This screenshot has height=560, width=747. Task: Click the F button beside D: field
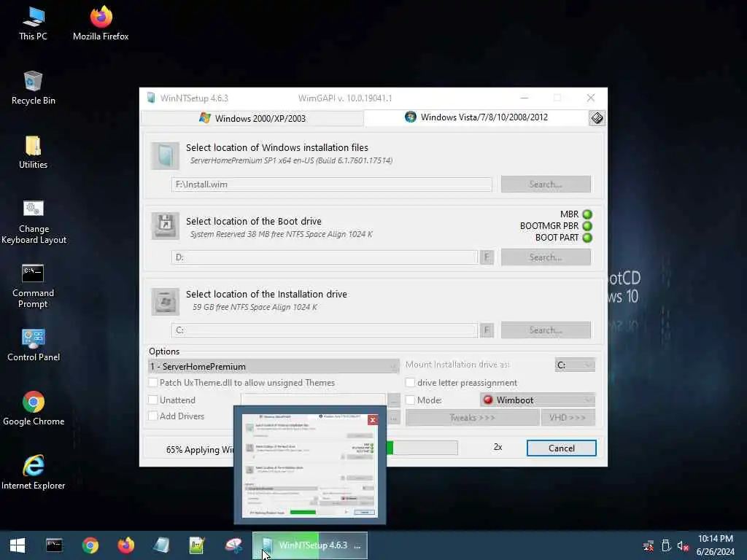click(x=487, y=257)
